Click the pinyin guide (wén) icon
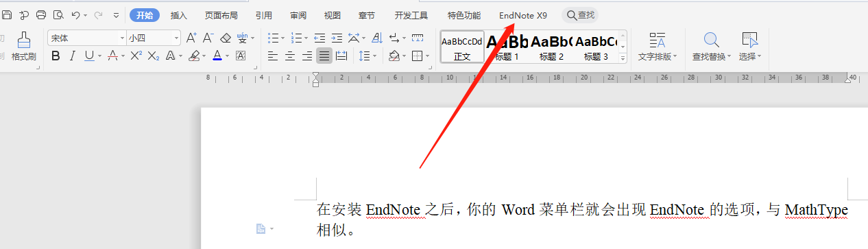Image resolution: width=868 pixels, height=249 pixels. pos(243,38)
